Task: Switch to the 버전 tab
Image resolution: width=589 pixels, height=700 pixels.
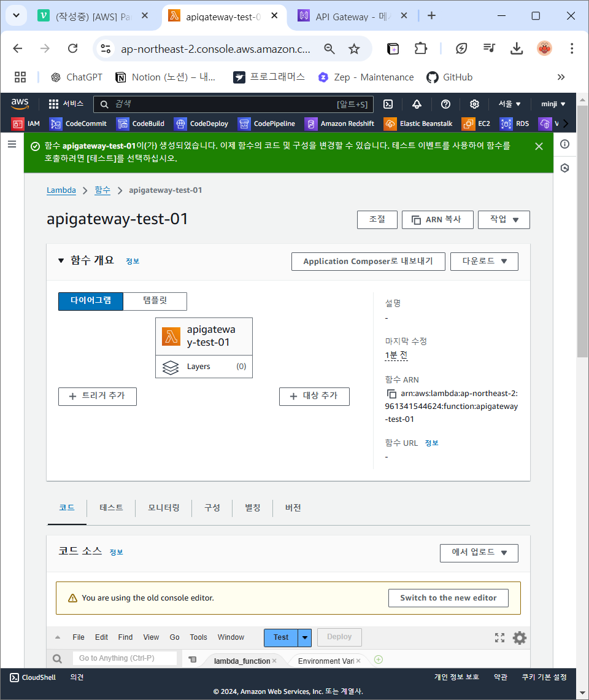Action: click(293, 508)
